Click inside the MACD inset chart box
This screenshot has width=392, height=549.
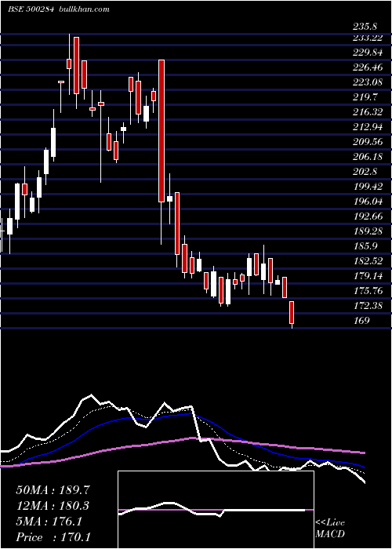click(216, 510)
